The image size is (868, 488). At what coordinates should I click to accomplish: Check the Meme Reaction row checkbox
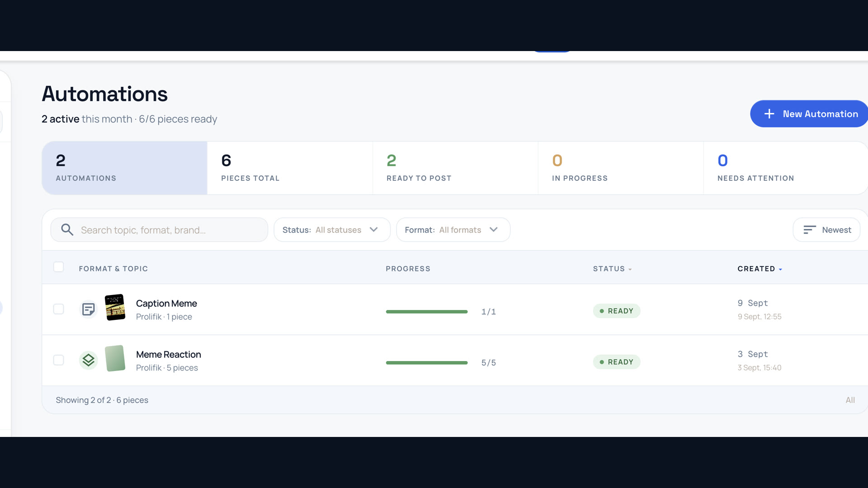pyautogui.click(x=58, y=360)
